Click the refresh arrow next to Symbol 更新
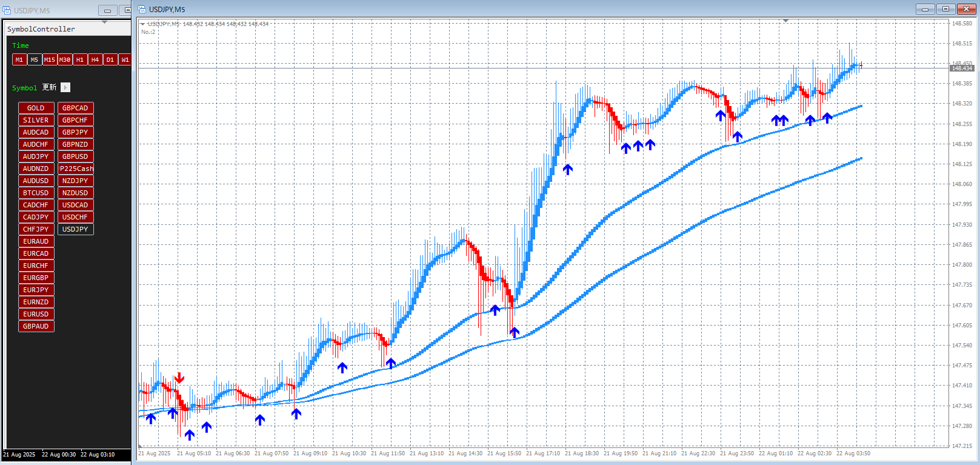Image resolution: width=980 pixels, height=465 pixels. [x=65, y=87]
